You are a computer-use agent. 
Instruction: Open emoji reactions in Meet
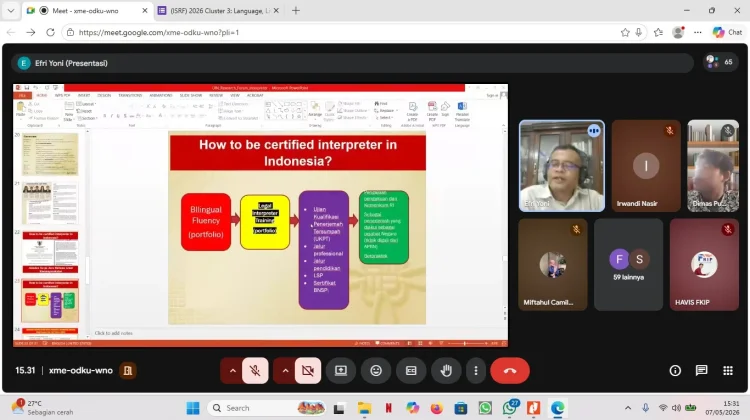[x=376, y=370]
